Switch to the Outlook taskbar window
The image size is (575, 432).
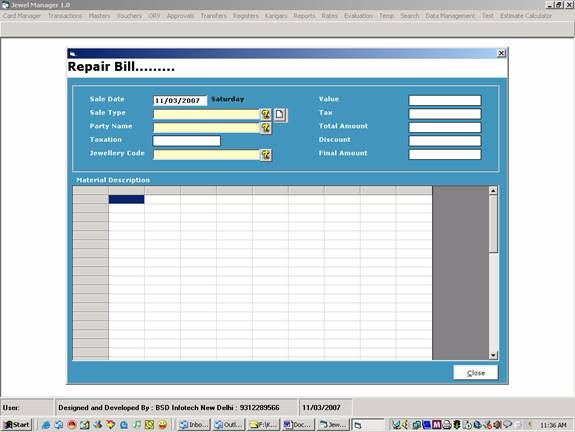(x=228, y=425)
